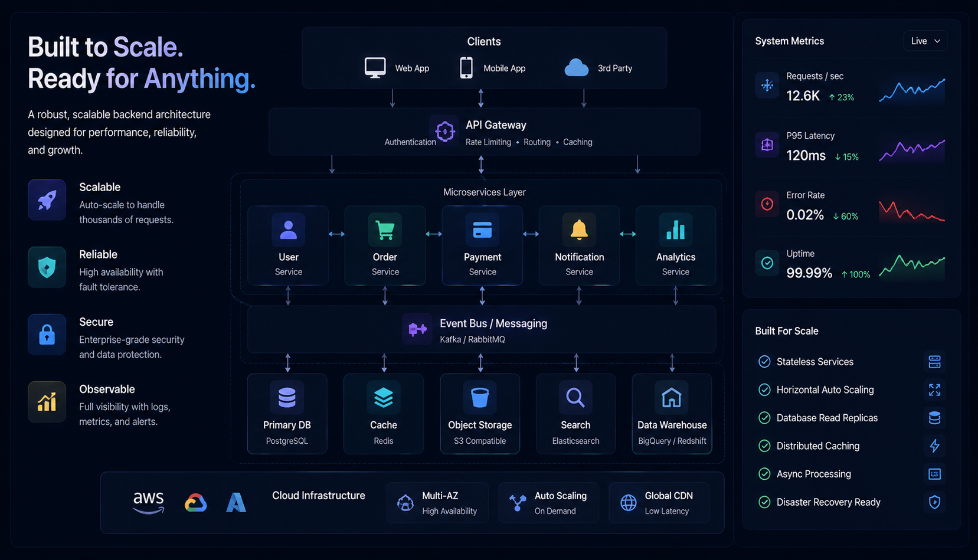Click the 12.6K requests value
The height and width of the screenshot is (560, 978).
[803, 96]
